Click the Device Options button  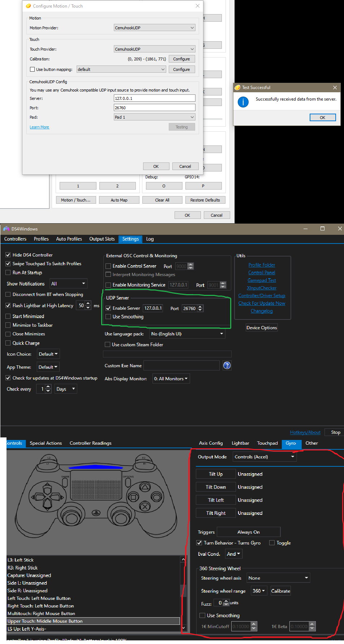click(x=262, y=327)
